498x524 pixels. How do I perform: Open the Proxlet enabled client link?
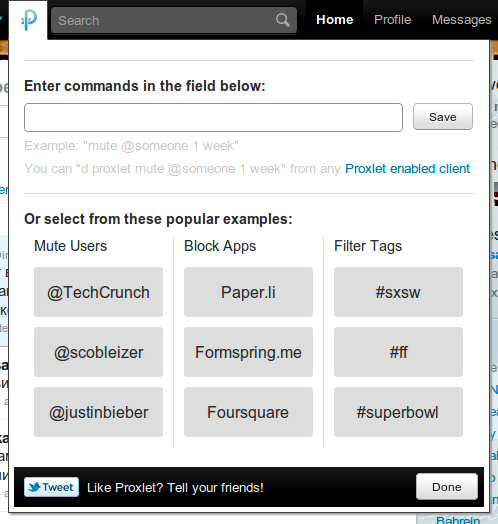(407, 169)
